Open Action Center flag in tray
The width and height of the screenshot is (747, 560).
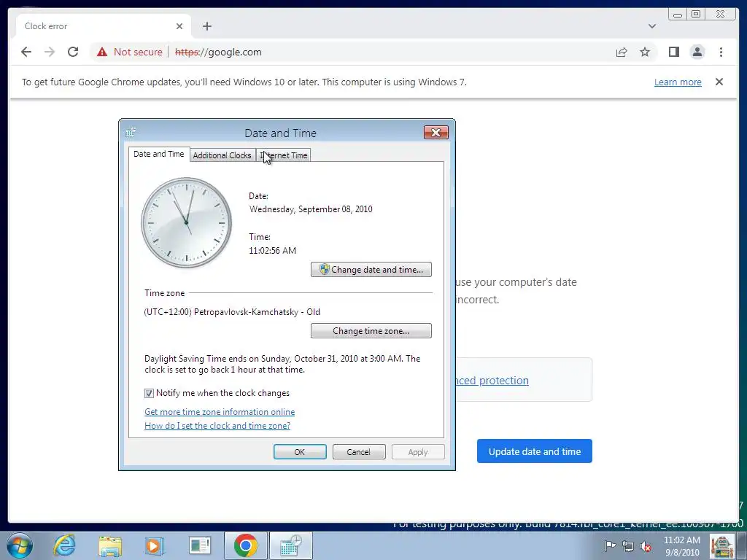[610, 546]
